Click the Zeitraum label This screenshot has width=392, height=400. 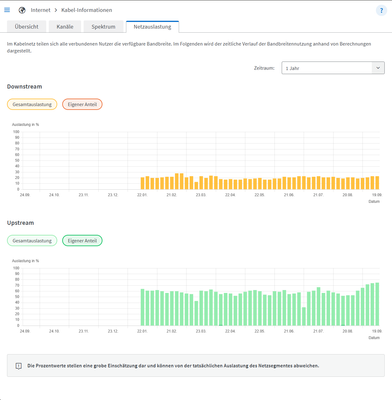[264, 68]
